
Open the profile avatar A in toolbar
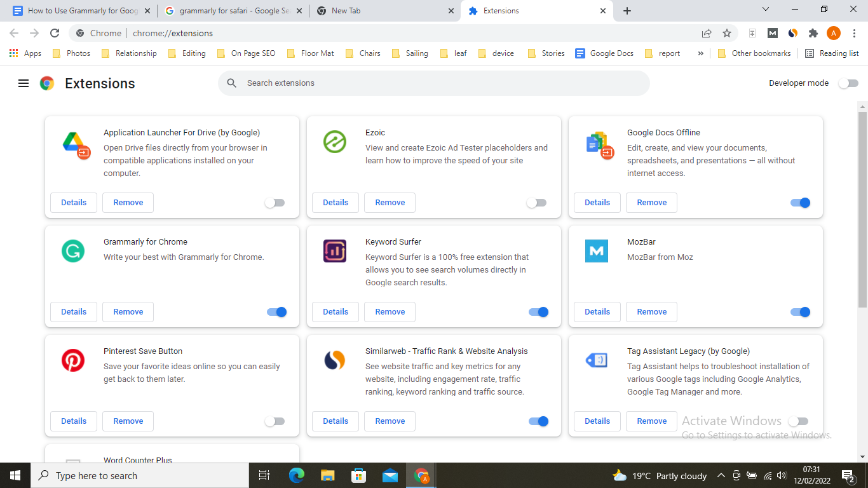(x=834, y=33)
